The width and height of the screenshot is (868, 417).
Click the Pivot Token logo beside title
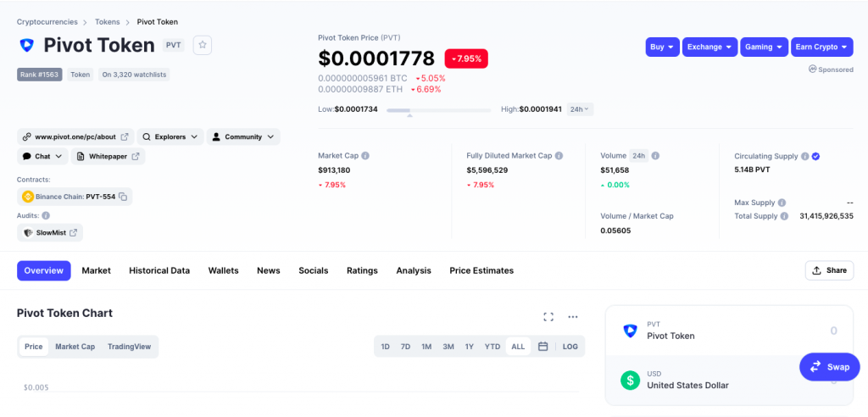click(x=26, y=46)
